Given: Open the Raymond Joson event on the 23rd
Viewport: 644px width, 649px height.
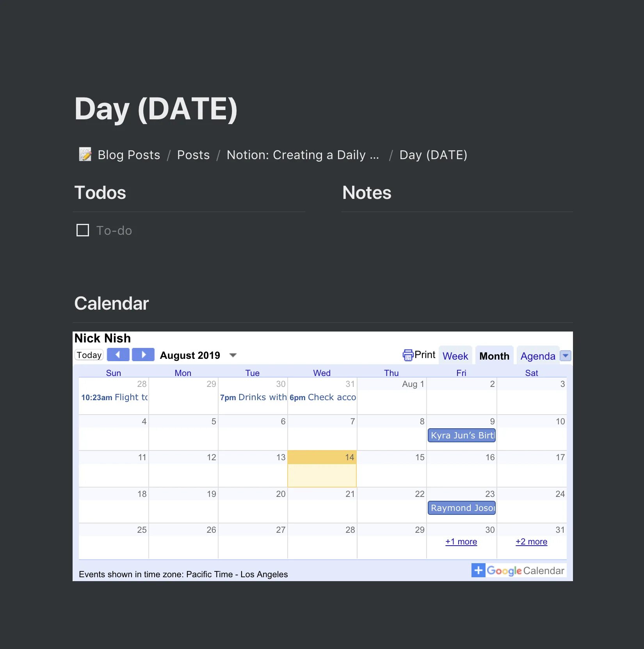Looking at the screenshot, I should pos(462,508).
